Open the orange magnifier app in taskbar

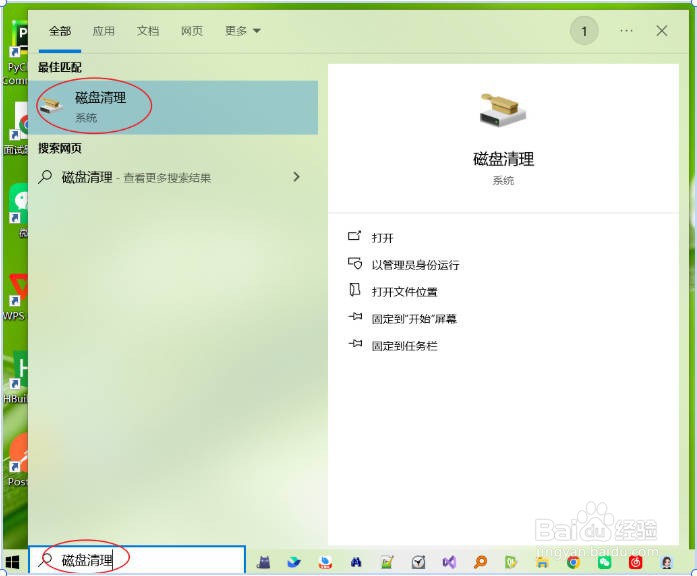point(480,563)
